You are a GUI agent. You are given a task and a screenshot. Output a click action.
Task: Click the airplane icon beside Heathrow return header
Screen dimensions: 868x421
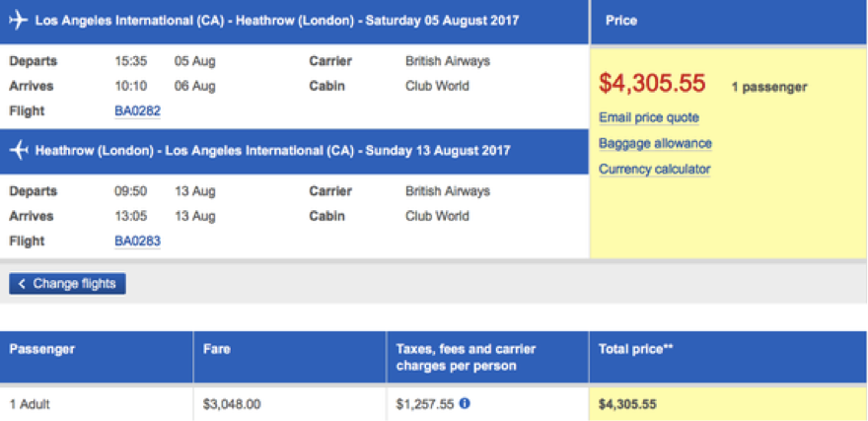19,151
